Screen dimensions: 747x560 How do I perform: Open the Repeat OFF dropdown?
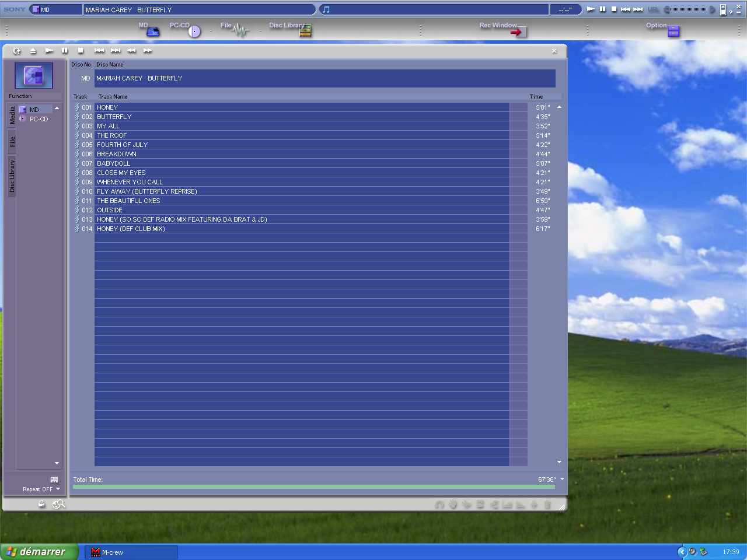[x=58, y=489]
